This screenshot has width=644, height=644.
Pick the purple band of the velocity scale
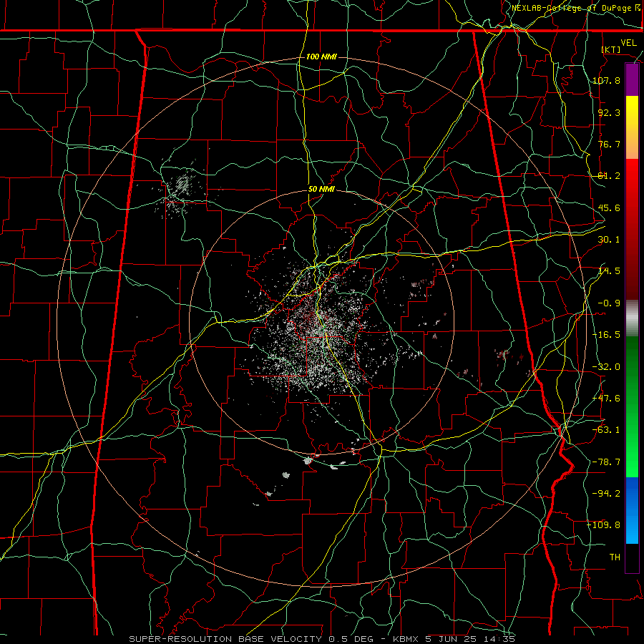pos(632,80)
